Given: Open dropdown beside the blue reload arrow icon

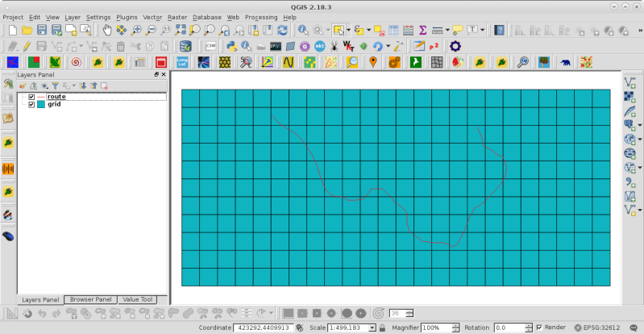Looking at the screenshot, I should (388, 46).
